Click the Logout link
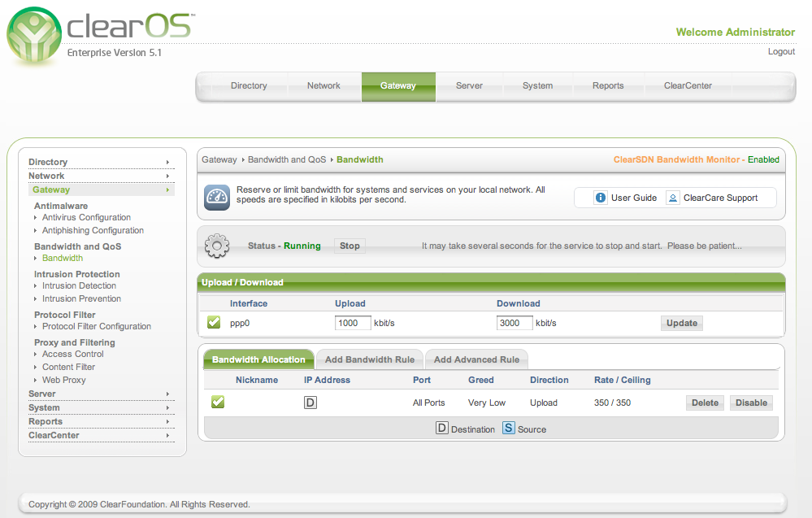812x518 pixels. (x=781, y=51)
